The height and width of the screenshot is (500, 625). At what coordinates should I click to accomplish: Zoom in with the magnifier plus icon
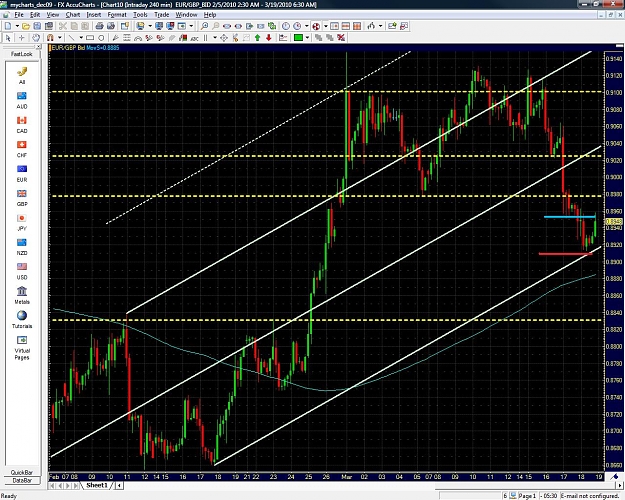click(204, 26)
